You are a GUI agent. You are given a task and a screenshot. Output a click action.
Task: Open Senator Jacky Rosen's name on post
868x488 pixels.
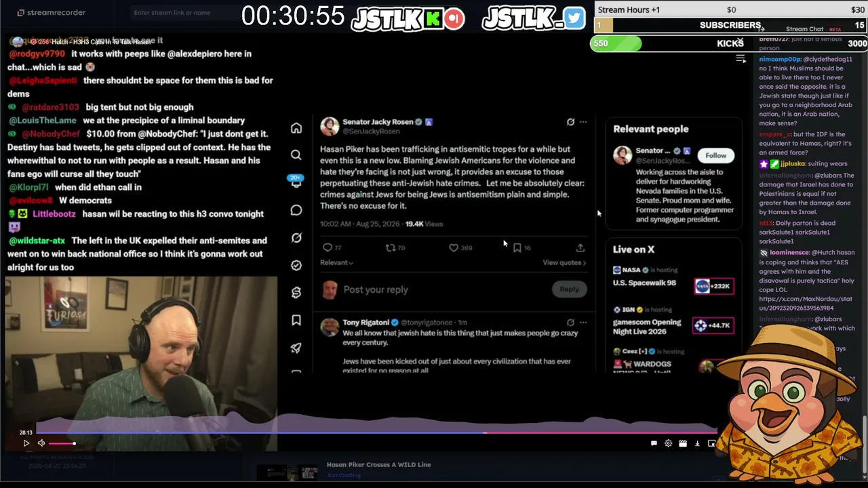(378, 122)
